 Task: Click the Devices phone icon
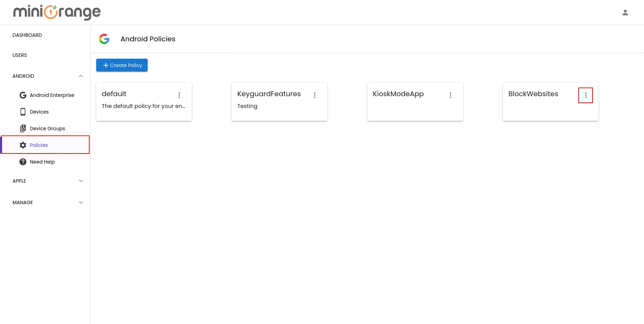pos(23,111)
